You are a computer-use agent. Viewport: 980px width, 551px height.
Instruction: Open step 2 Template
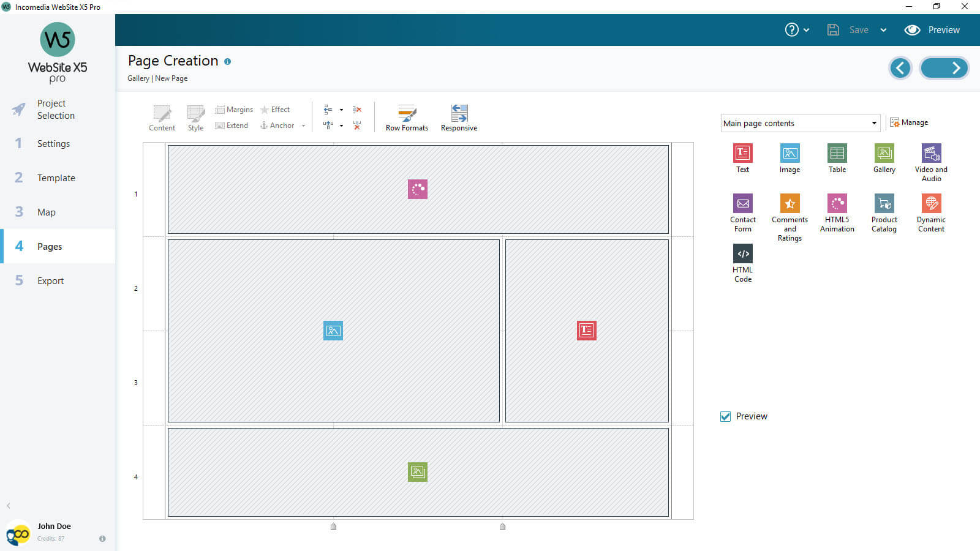tap(58, 178)
